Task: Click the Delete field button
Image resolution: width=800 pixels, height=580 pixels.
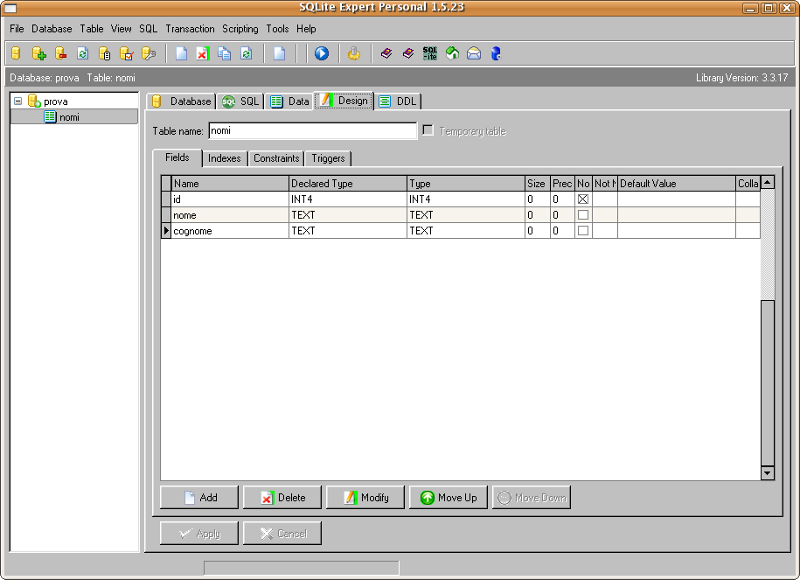Action: [x=282, y=497]
